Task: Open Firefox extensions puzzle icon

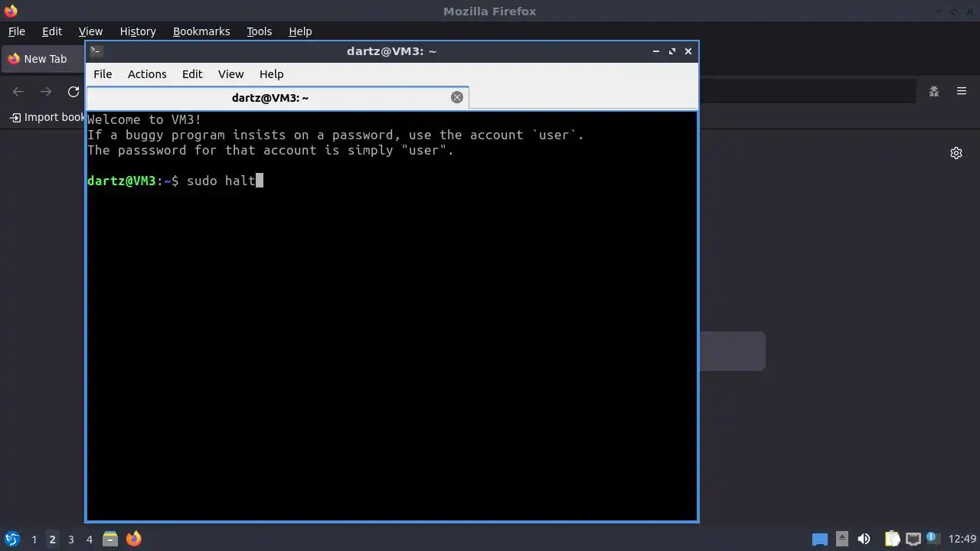Action: point(934,91)
